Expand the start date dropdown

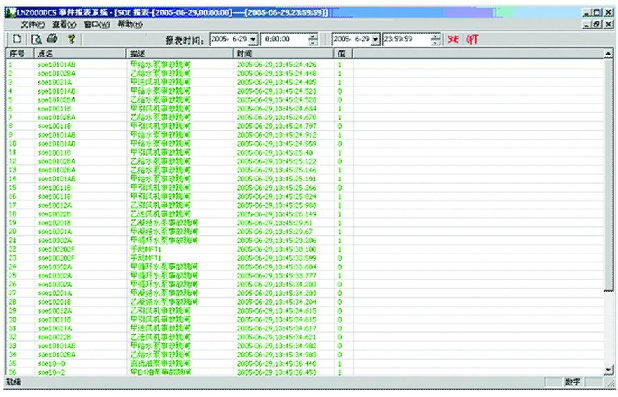click(x=253, y=39)
